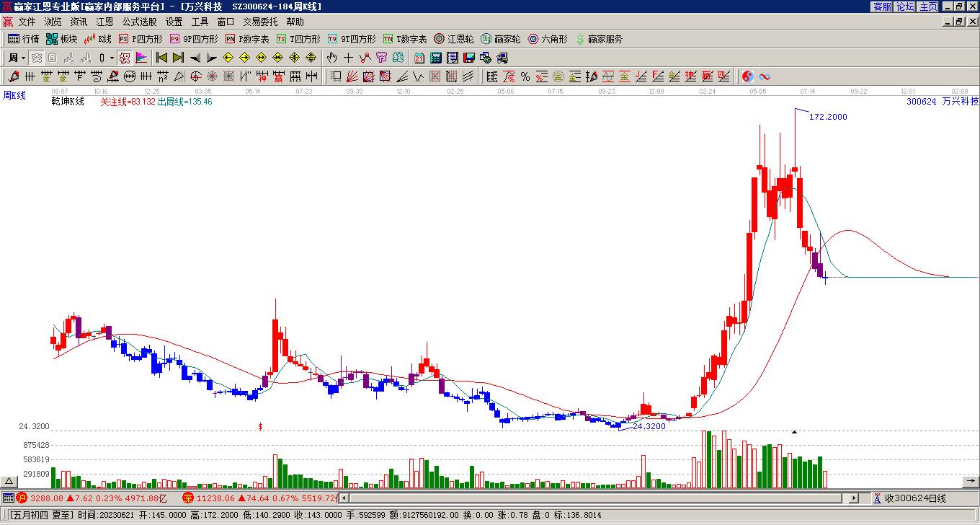Open the 江恩 menu
This screenshot has width=980, height=525.
(104, 22)
